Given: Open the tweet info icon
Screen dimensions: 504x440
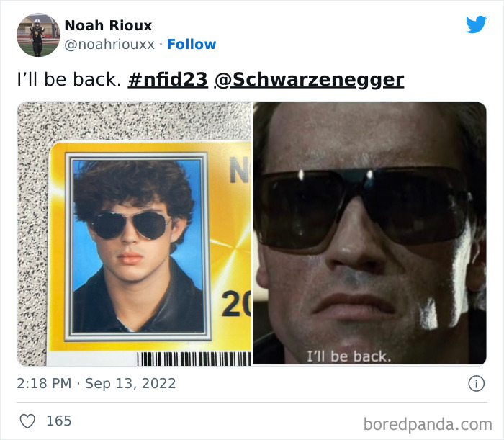Looking at the screenshot, I should (476, 383).
